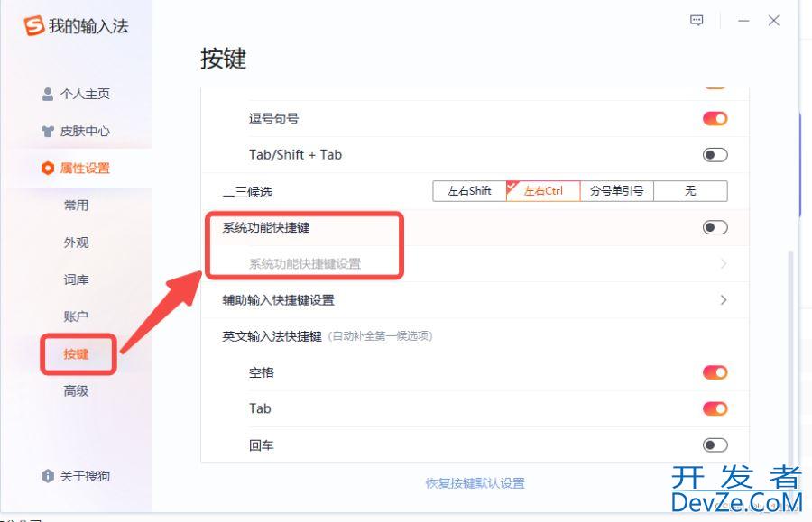Click the 属性设置 hexagon icon
This screenshot has height=522, width=812.
48,168
